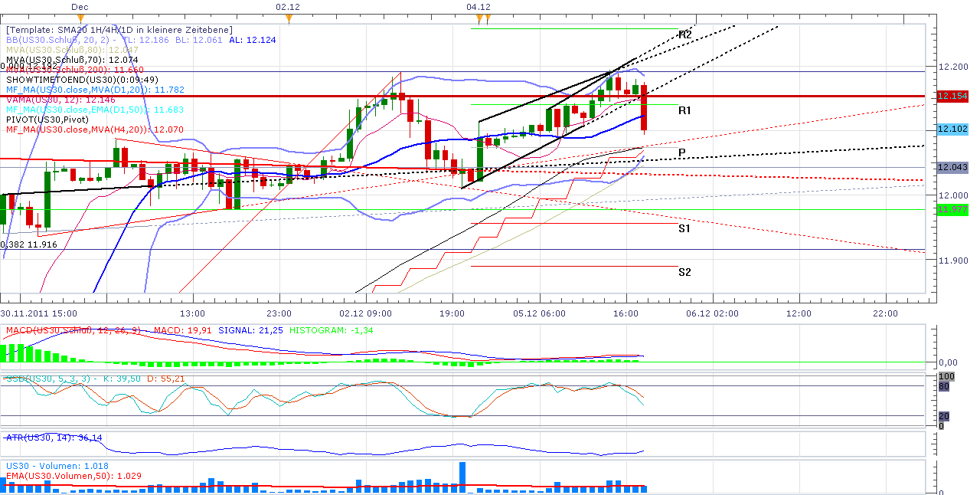This screenshot has width=980, height=495.
Task: Select the 04.12 date heading
Action: point(477,6)
